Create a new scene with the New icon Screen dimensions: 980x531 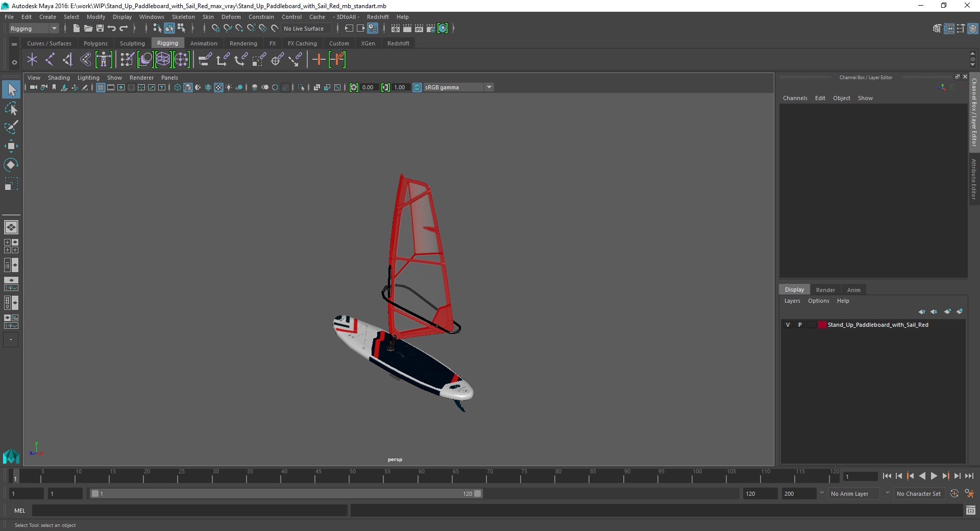pos(76,29)
